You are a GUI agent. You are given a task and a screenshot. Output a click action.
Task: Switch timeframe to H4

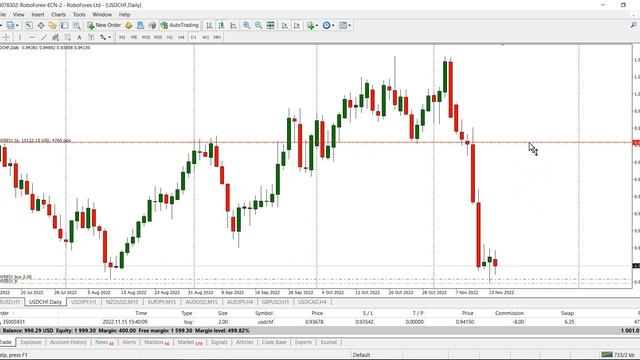182,37
